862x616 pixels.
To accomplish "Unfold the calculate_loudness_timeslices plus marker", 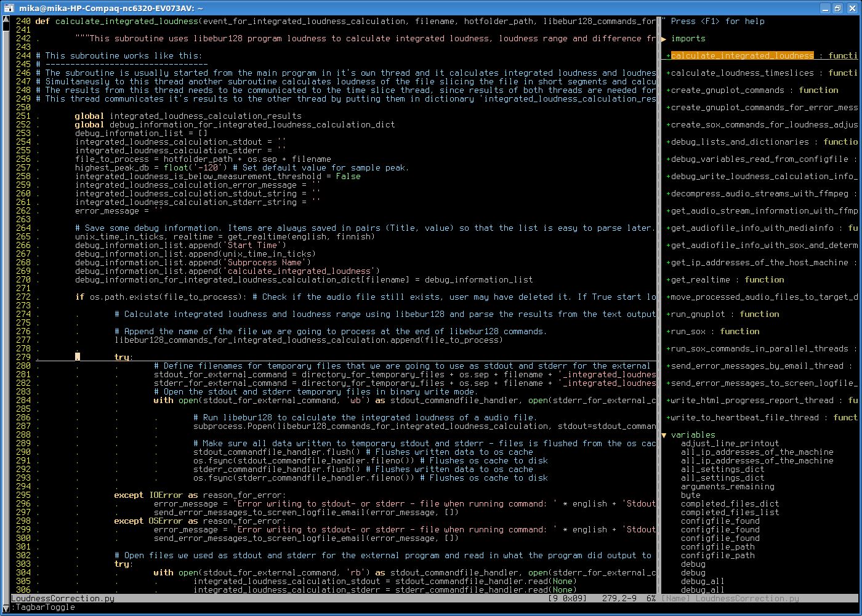I will click(669, 73).
